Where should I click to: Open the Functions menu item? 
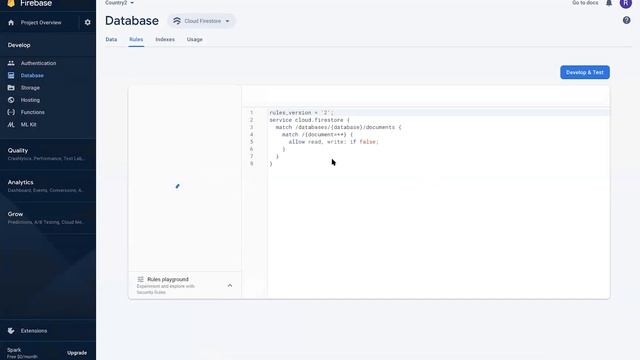pos(33,112)
